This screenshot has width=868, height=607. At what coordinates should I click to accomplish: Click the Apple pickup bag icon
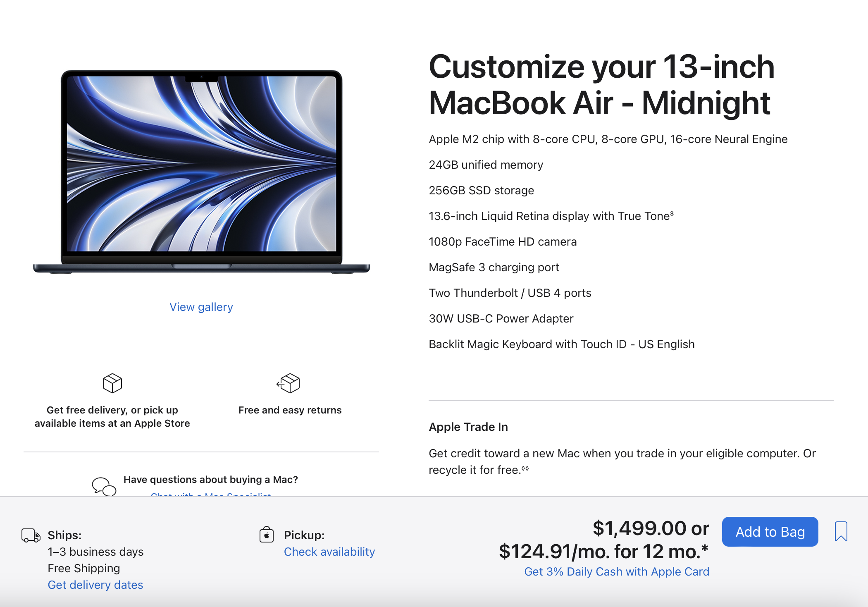(267, 535)
